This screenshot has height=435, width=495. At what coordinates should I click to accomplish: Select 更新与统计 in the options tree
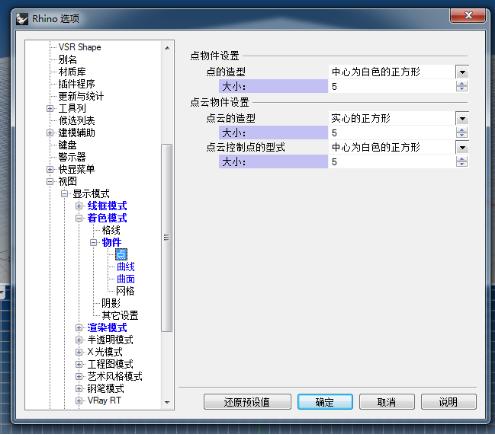81,96
